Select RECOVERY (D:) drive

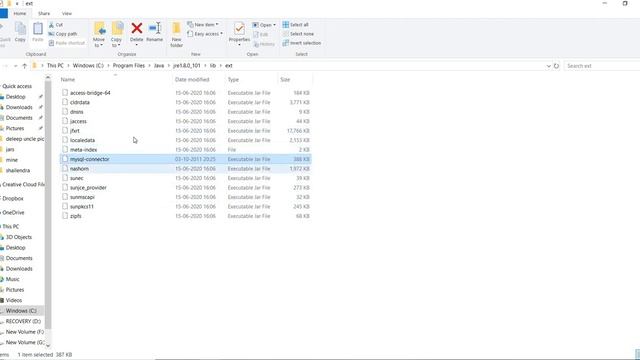(23, 321)
